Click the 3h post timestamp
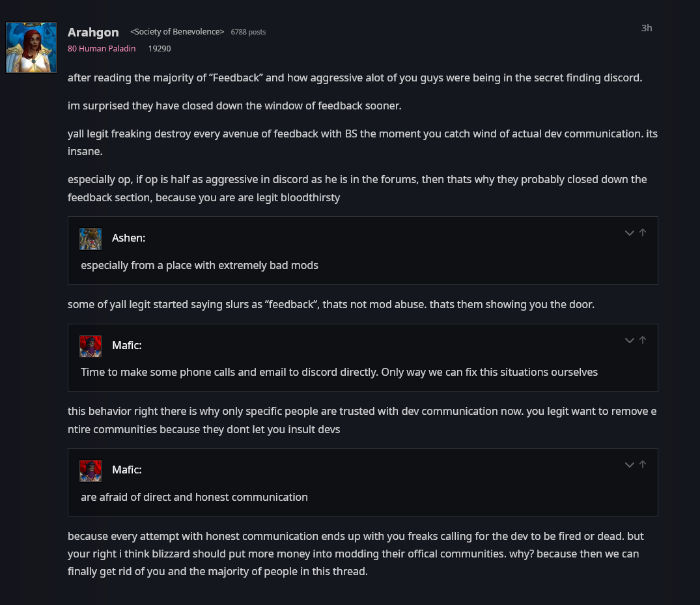Screen dimensions: 700x605 [646, 28]
